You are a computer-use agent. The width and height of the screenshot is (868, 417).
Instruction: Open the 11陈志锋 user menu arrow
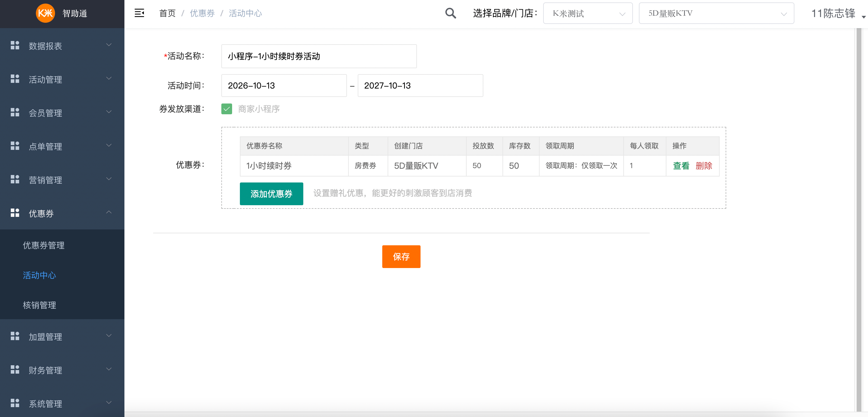pyautogui.click(x=864, y=17)
